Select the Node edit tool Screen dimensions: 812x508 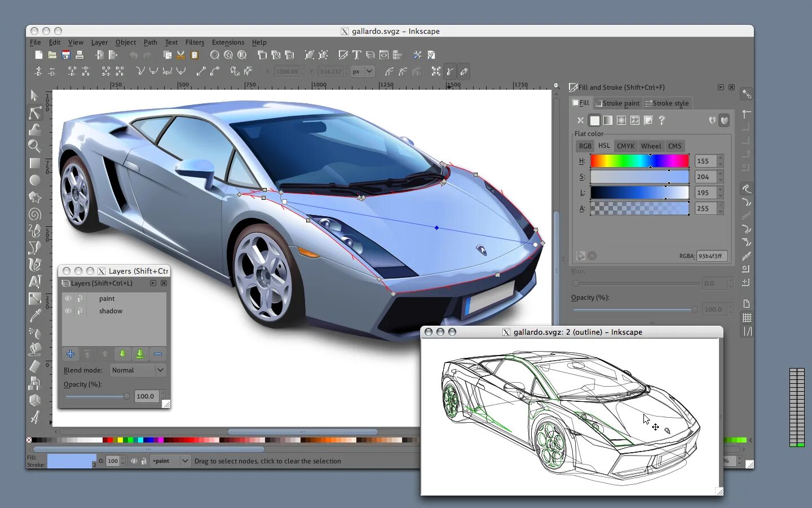(x=34, y=112)
